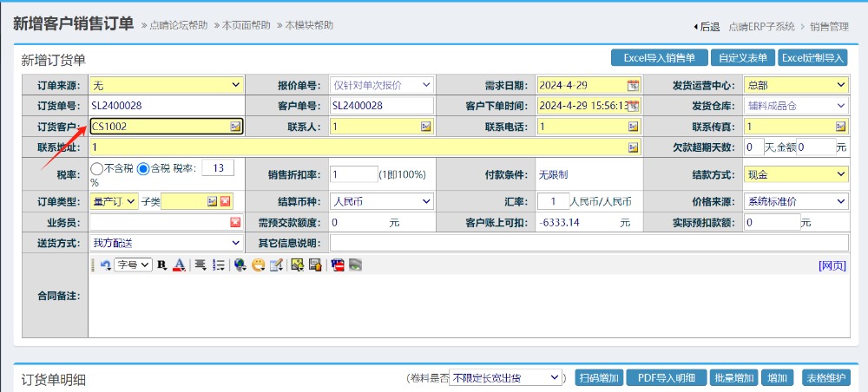868x392 pixels.
Task: Click 销售管理 in the breadcrumb navigation
Action: pyautogui.click(x=829, y=27)
